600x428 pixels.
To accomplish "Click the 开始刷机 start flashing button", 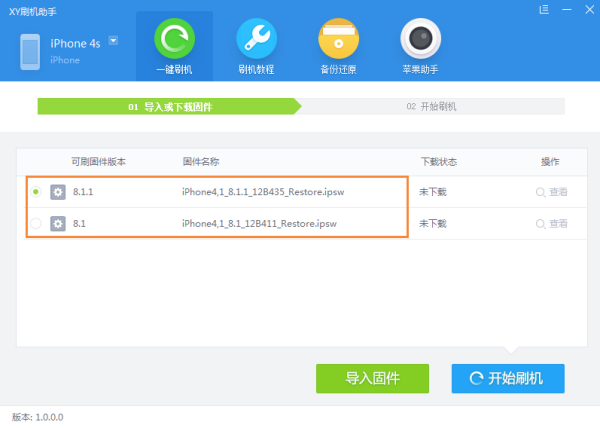I will click(508, 378).
